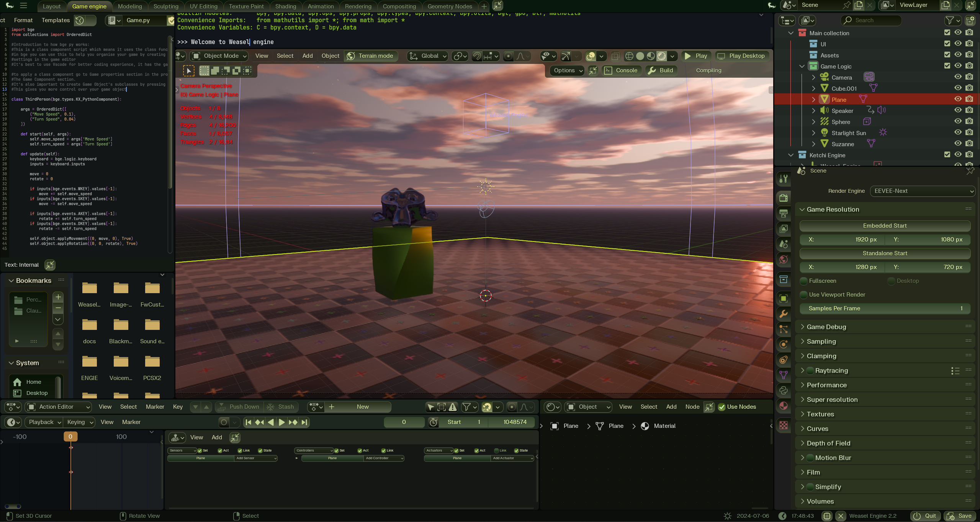Click the Terrain mode button
Viewport: 980px width, 522px height.
pos(370,56)
